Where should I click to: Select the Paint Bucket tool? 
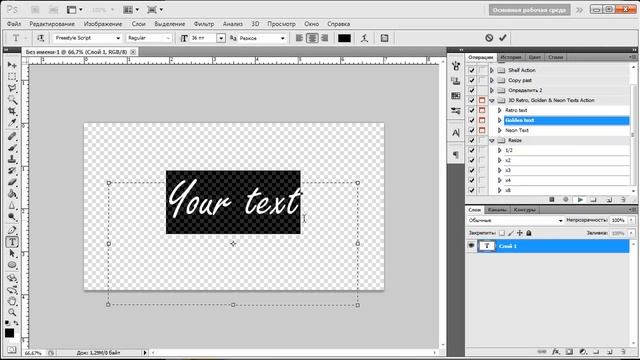[x=12, y=194]
